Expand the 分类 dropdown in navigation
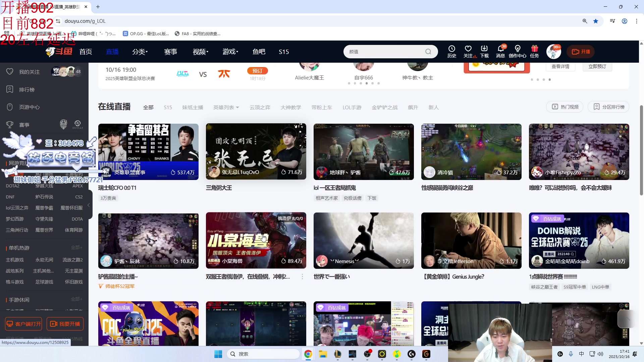Image resolution: width=644 pixels, height=362 pixels. pyautogui.click(x=140, y=52)
